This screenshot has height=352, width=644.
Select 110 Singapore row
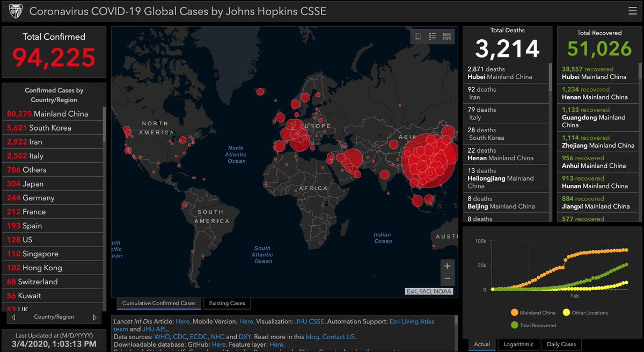point(52,254)
